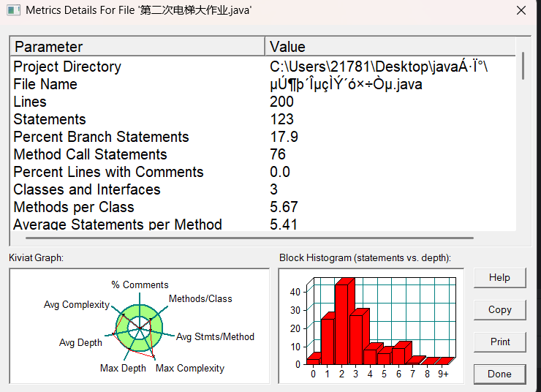The image size is (541, 392).
Task: Click the window title bar application icon
Action: [13, 10]
